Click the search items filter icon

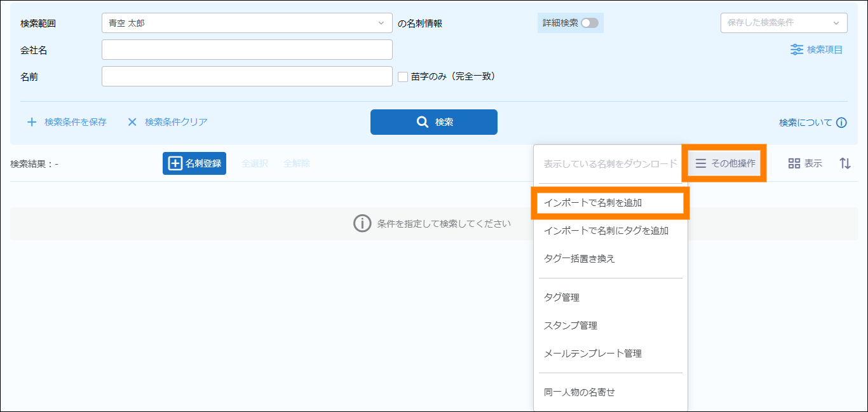796,50
